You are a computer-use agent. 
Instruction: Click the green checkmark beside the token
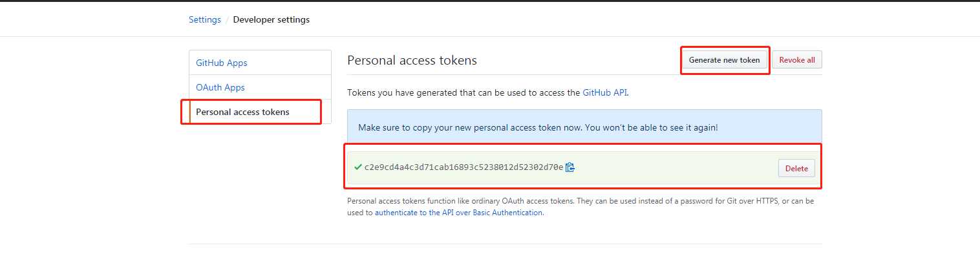coord(357,167)
